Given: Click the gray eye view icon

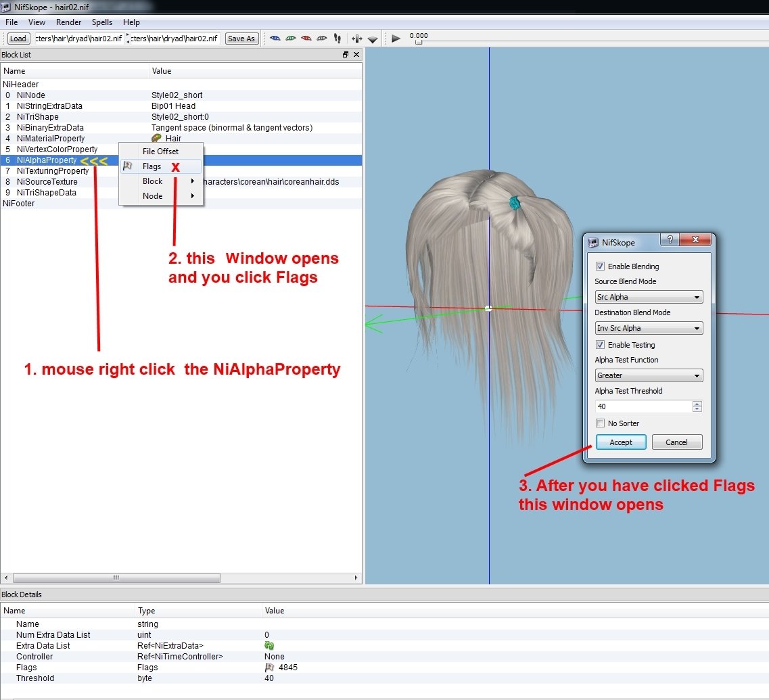Looking at the screenshot, I should point(322,39).
